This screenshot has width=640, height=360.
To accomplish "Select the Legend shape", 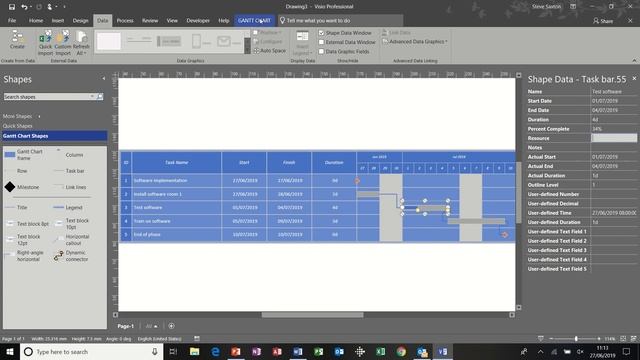I will 68,207.
